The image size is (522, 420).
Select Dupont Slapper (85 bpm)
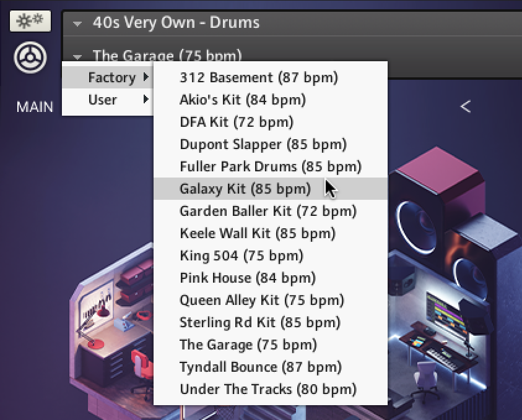(x=263, y=144)
